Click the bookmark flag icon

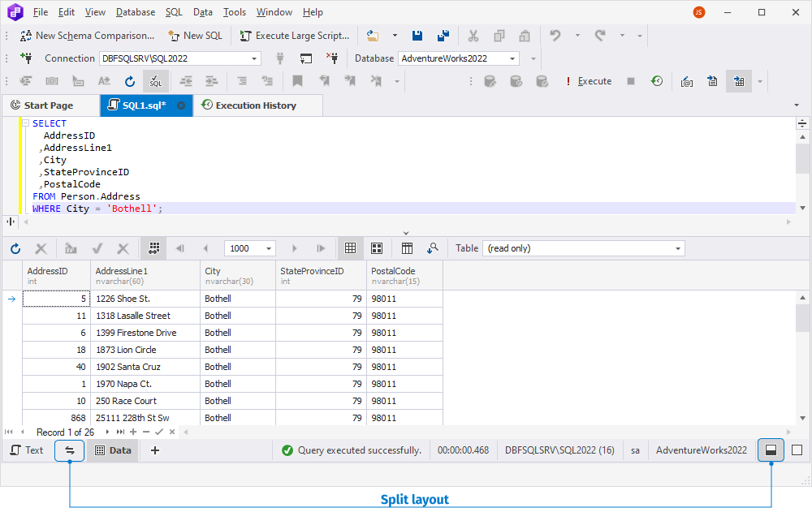[x=297, y=81]
